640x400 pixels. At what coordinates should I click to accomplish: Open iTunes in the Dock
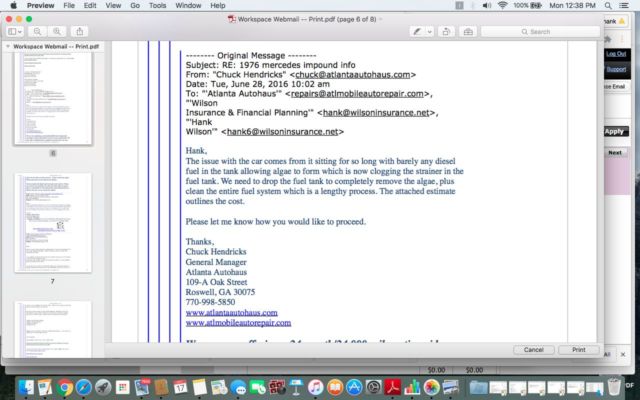[316, 387]
